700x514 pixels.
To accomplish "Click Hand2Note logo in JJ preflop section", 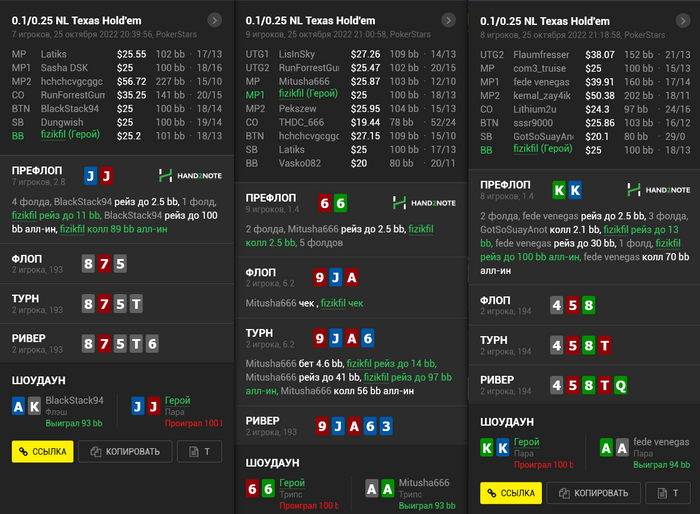I will [191, 176].
